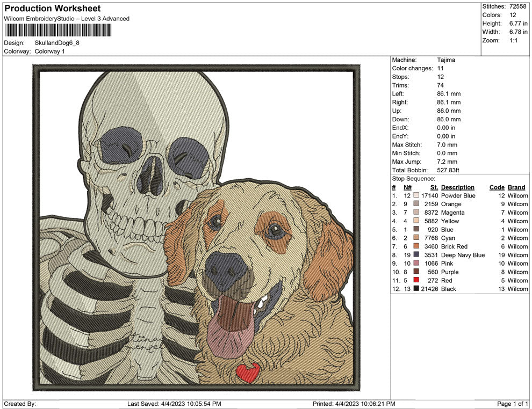Click the Brick Red swatch
Viewport: 532px width, 409px height.
pyautogui.click(x=415, y=246)
